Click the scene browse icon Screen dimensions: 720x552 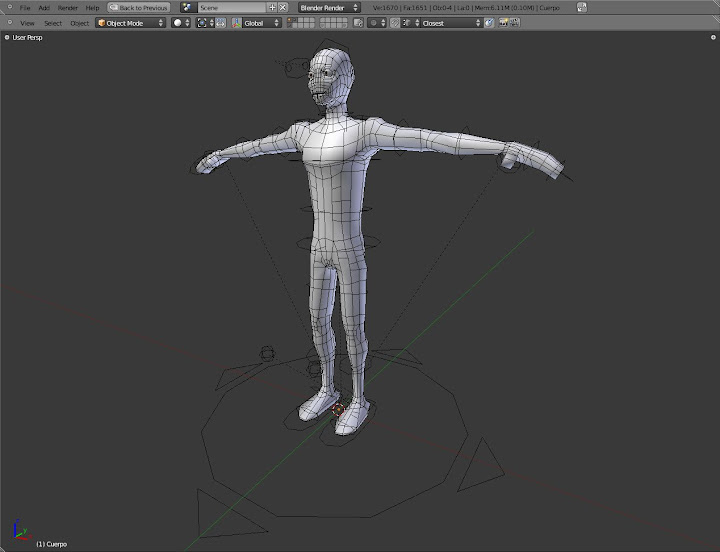[x=188, y=7]
